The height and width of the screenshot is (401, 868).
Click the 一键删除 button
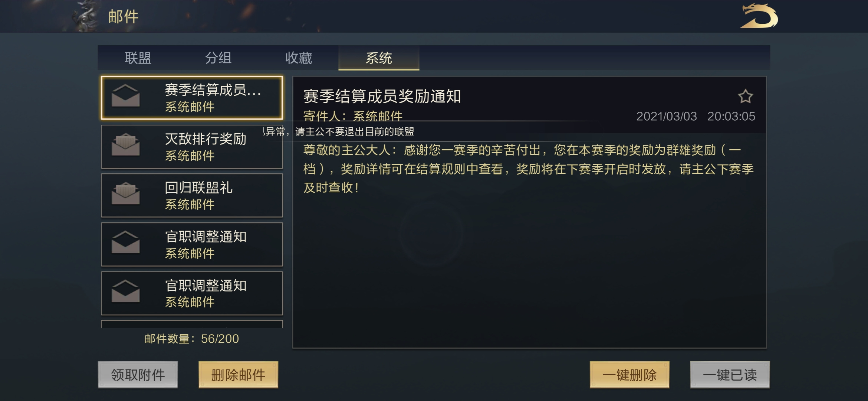pyautogui.click(x=629, y=375)
